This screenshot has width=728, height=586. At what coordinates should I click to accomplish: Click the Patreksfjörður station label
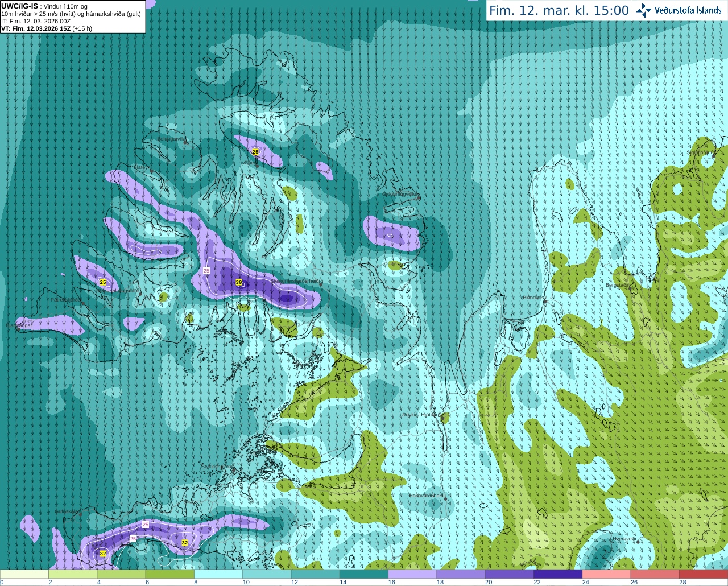click(x=66, y=300)
